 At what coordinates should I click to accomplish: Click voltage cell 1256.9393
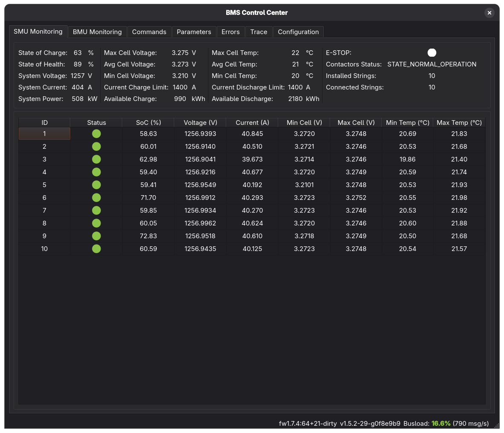pyautogui.click(x=200, y=134)
